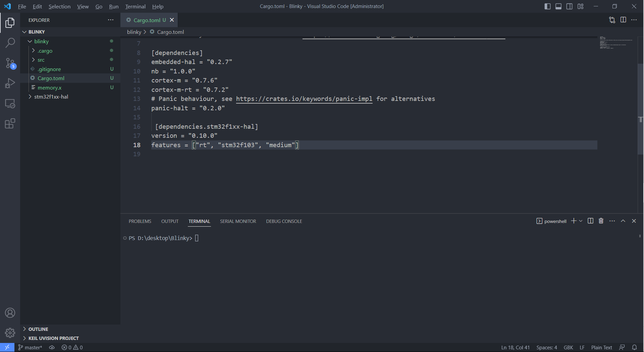Open the terminal profile dropdown
The image size is (644, 352).
tap(581, 221)
